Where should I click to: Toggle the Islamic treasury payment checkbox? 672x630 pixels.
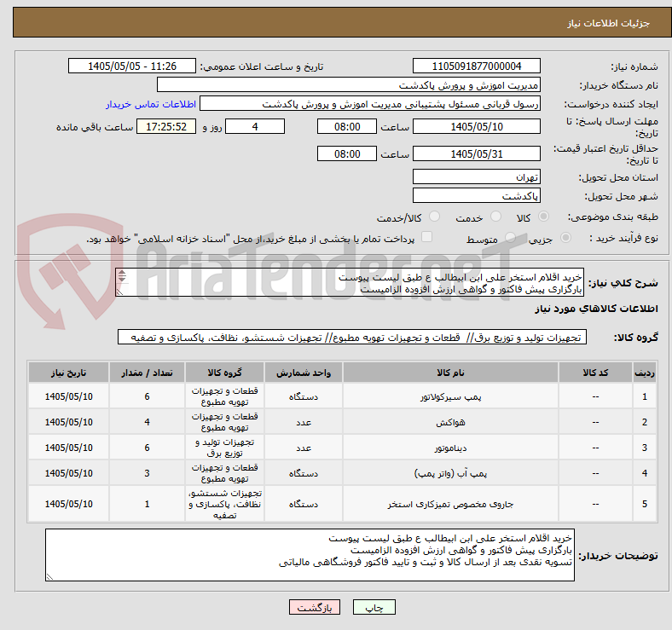tap(427, 237)
